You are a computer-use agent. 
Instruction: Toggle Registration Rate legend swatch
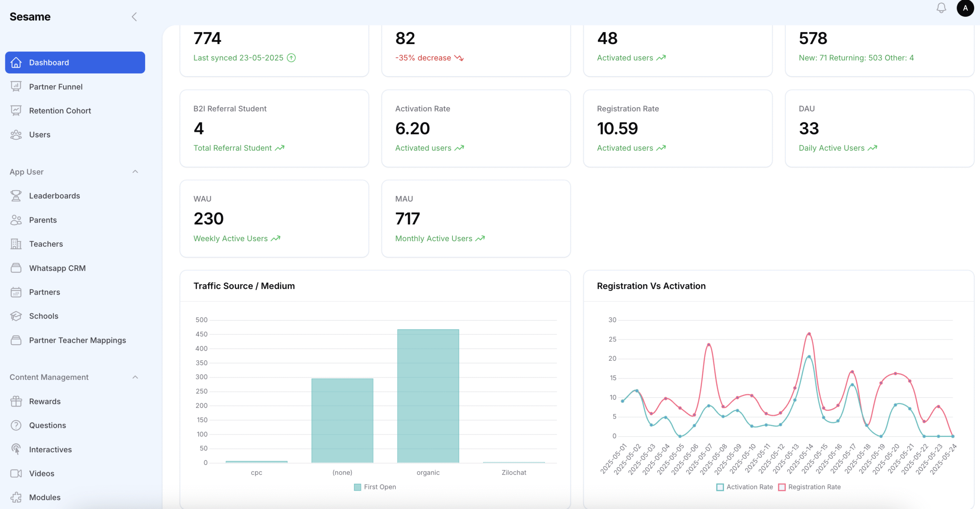[782, 487]
